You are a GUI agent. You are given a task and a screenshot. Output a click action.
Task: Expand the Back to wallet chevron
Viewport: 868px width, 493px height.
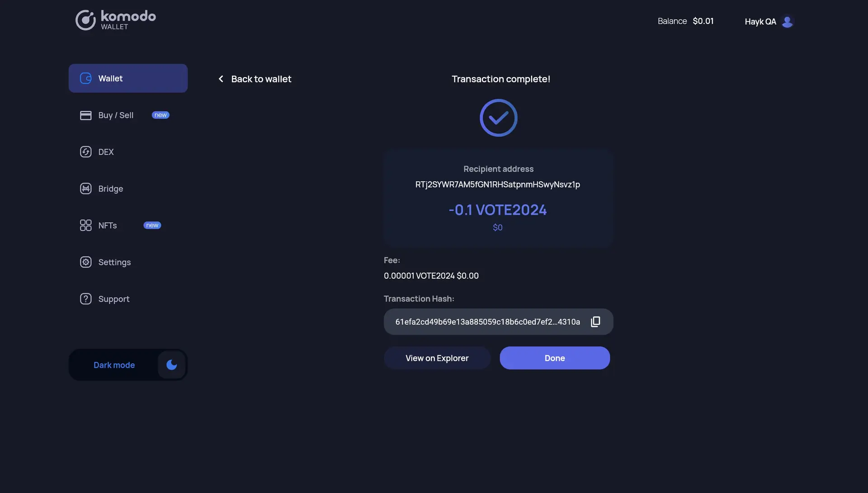221,79
